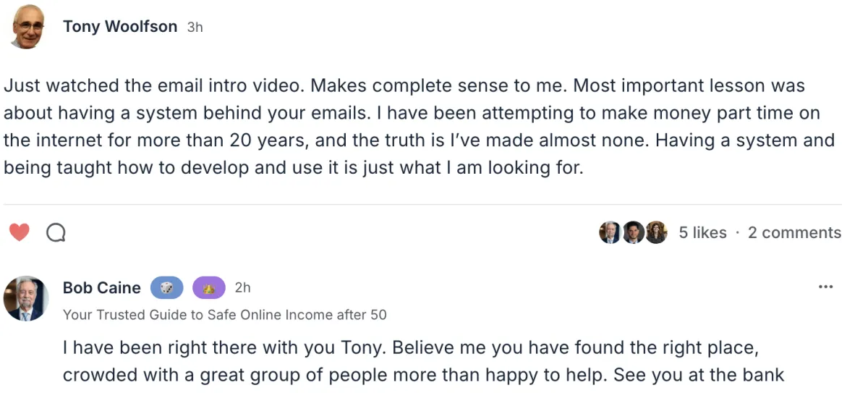Open Tony Woolfson's profile picture
Screen dimensions: 868x393
tap(29, 27)
